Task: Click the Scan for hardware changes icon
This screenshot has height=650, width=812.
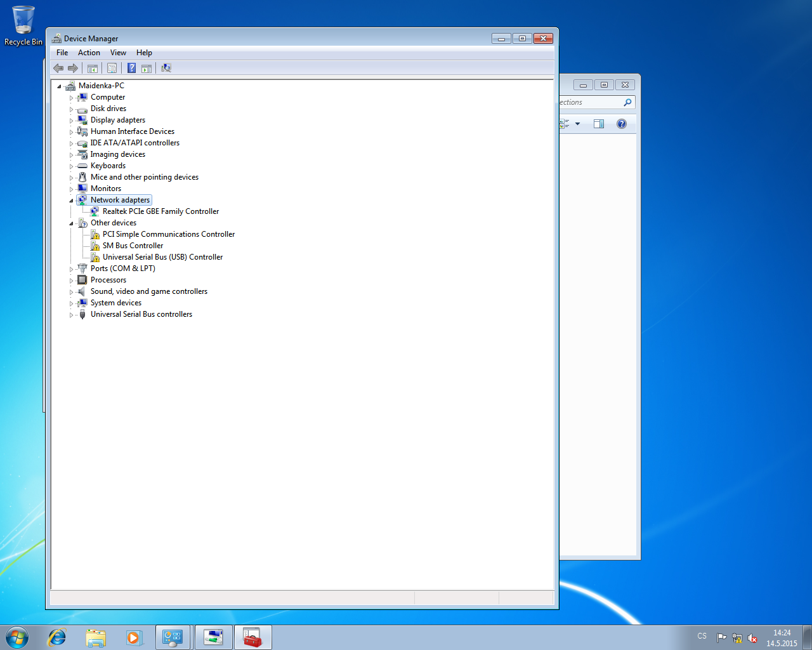Action: click(x=166, y=68)
